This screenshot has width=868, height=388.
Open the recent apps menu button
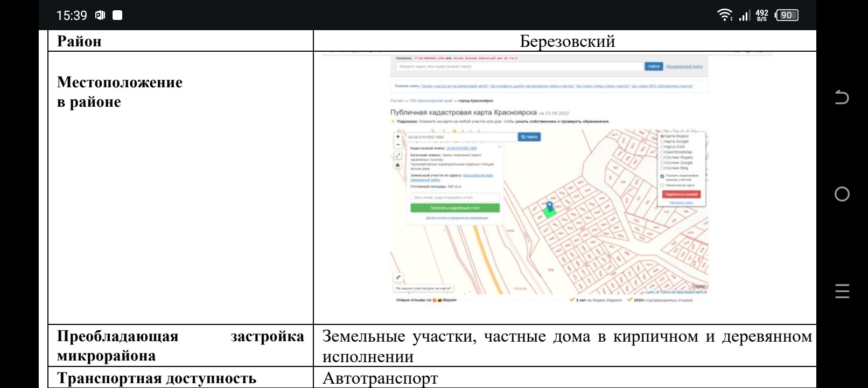(x=842, y=291)
